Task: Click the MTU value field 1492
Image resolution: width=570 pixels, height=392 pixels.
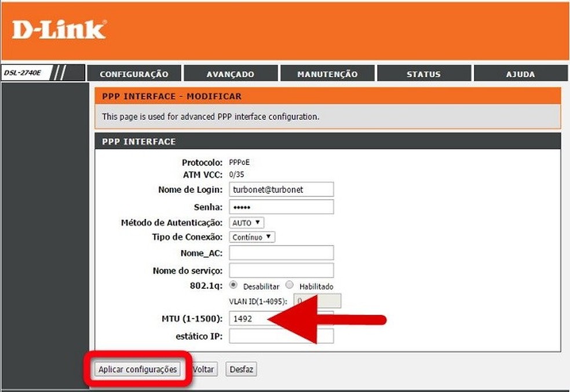Action: pyautogui.click(x=281, y=318)
